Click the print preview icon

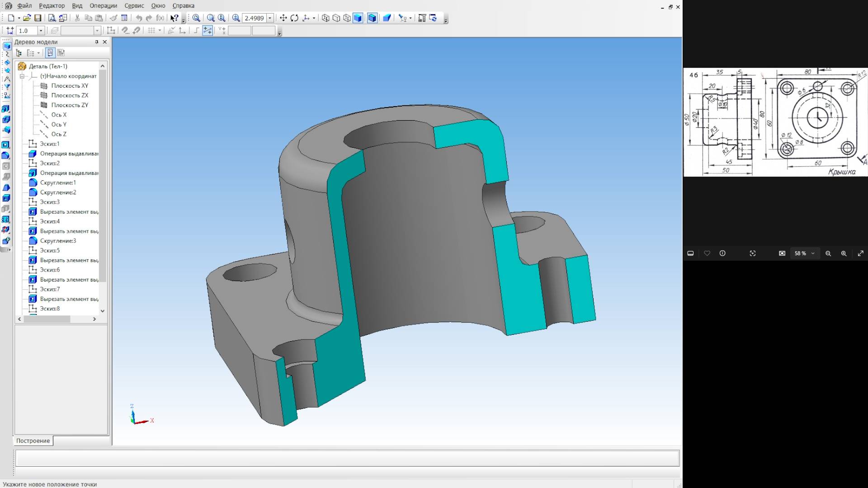pos(52,18)
